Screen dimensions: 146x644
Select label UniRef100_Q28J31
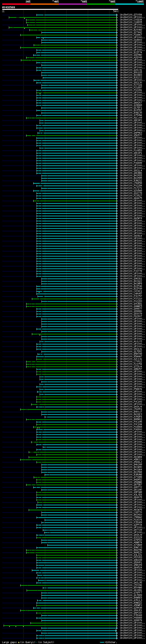[131, 70]
